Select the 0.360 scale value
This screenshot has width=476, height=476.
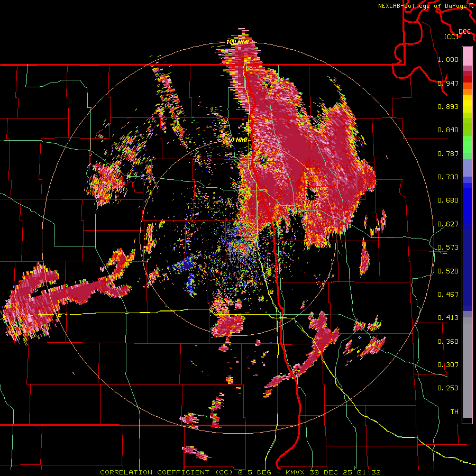pos(448,342)
